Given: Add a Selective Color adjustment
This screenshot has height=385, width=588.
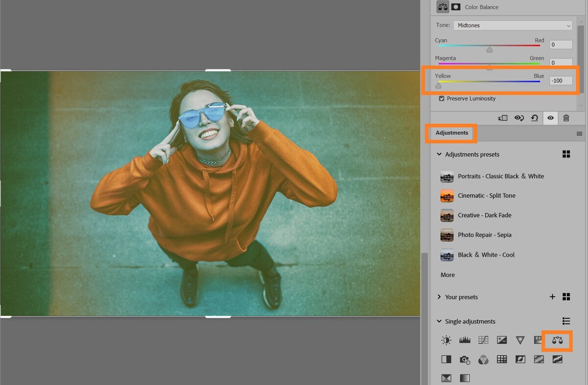Looking at the screenshot, I should click(446, 378).
